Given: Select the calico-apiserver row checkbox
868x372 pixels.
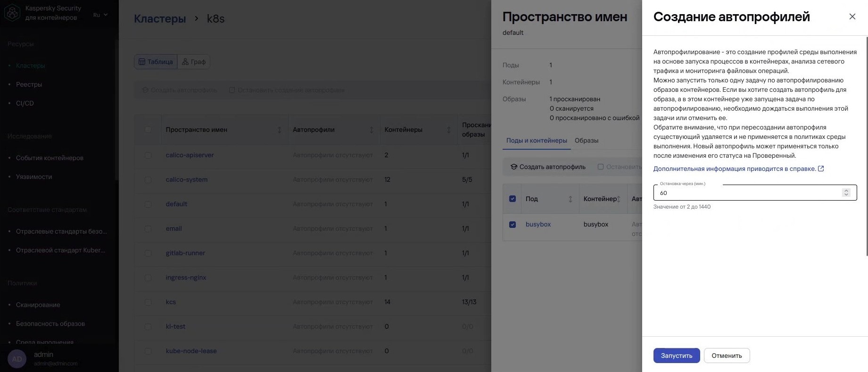Looking at the screenshot, I should (148, 155).
